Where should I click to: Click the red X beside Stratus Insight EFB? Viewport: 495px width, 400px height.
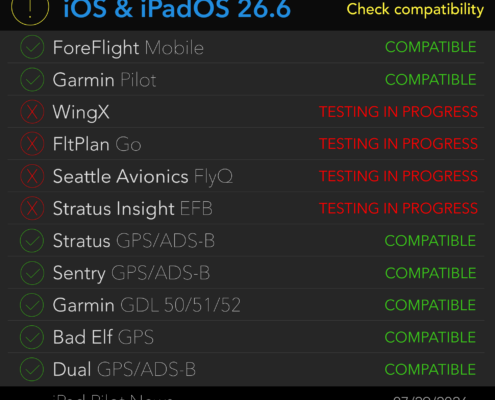pos(32,209)
